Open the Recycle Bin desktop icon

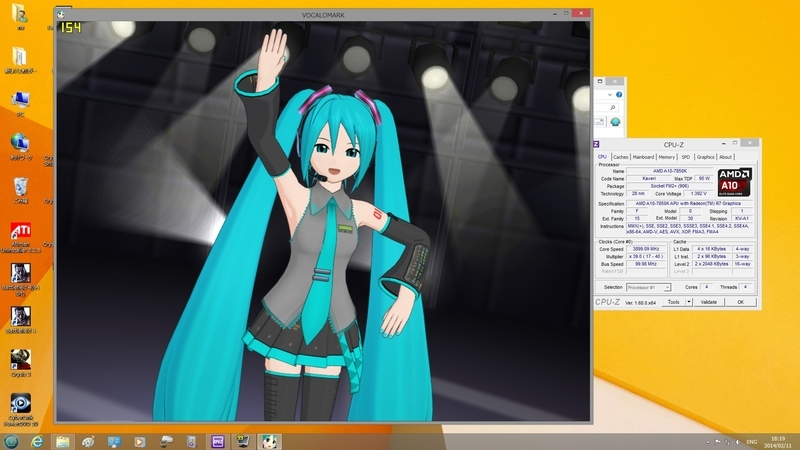20,189
